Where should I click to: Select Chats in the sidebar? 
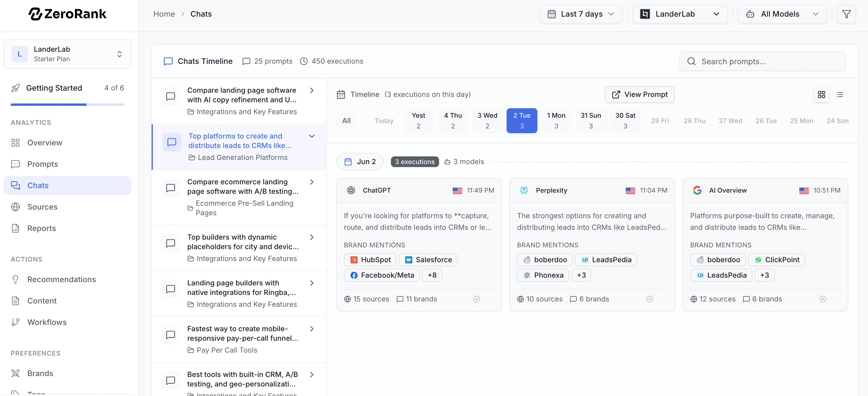67,185
